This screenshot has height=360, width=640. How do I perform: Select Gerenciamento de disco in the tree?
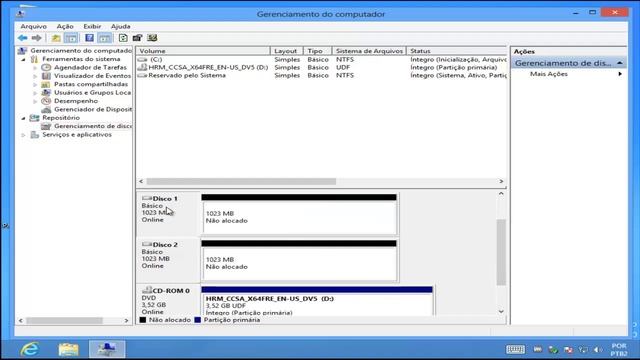(93, 126)
